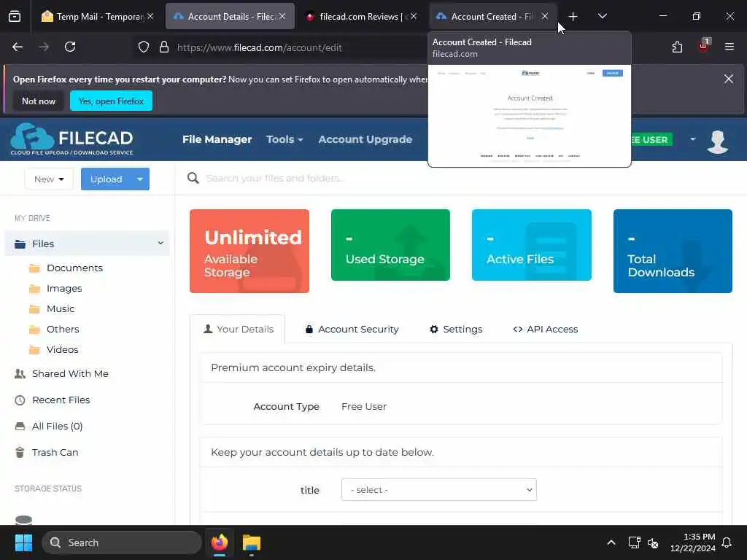Click the Upload button
747x560 pixels.
click(107, 179)
